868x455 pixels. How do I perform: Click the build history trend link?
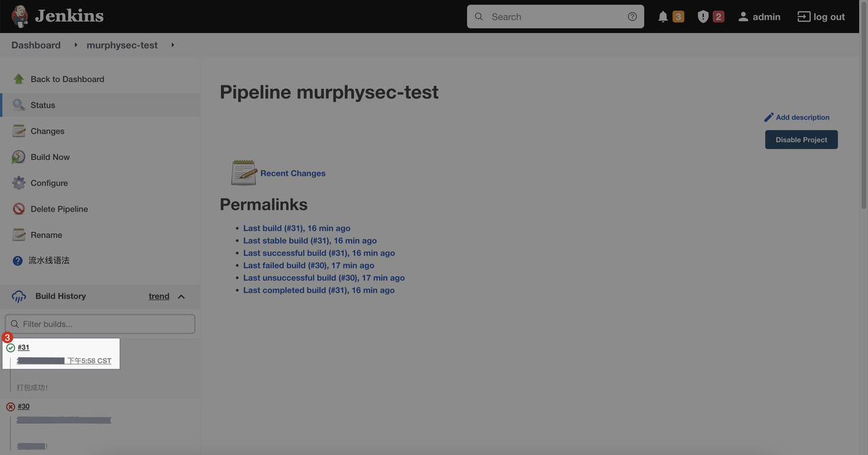click(x=159, y=296)
